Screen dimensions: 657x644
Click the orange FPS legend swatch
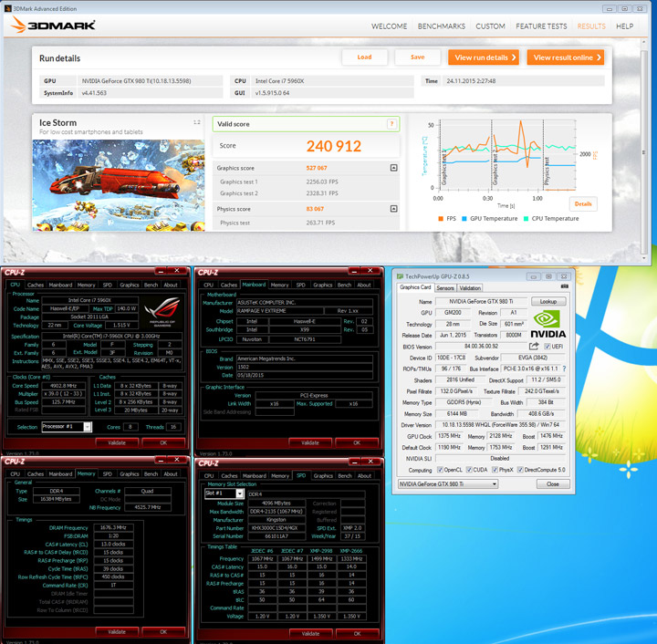point(441,219)
